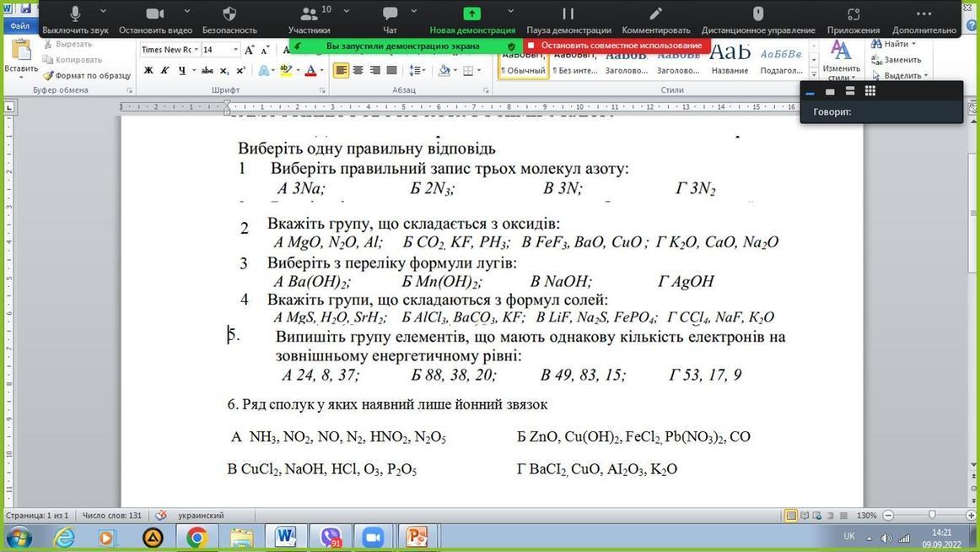Open the Zoom Chat (Чат)
Viewport: 980px width, 552px height.
(390, 19)
